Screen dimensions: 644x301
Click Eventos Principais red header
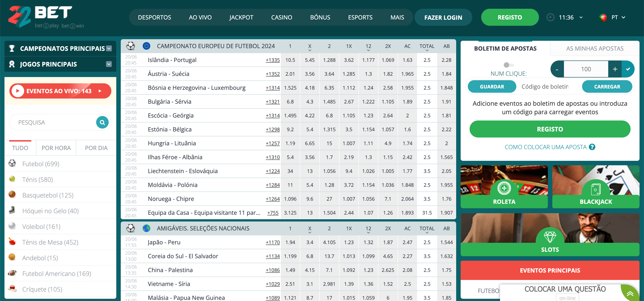point(550,270)
